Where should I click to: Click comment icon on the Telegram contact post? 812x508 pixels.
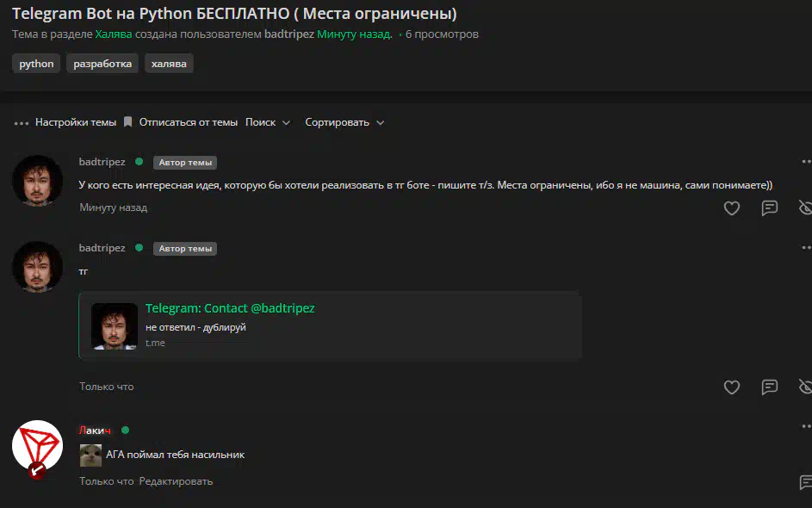tap(770, 387)
